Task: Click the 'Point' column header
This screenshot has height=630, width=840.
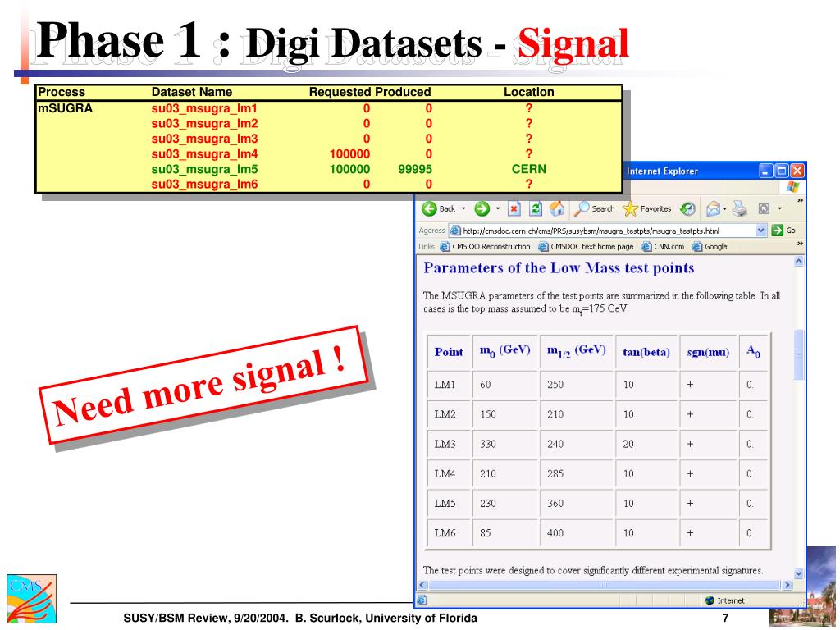Action: pyautogui.click(x=449, y=352)
